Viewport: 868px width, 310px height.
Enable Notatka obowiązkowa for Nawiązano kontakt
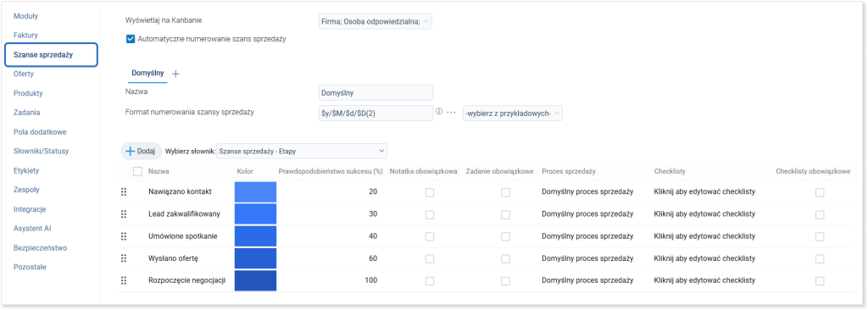pos(430,192)
